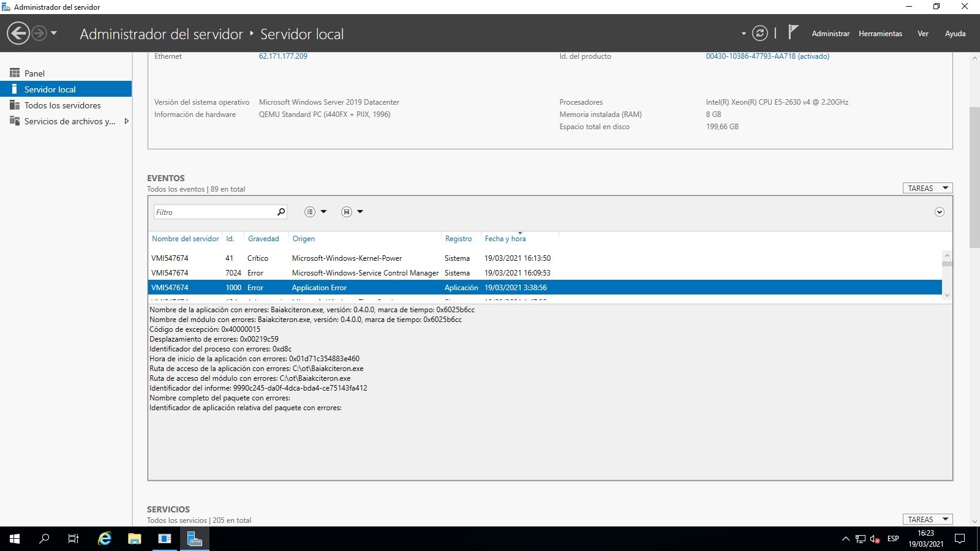Select the Application Error event row
Image resolution: width=980 pixels, height=551 pixels.
pos(545,288)
